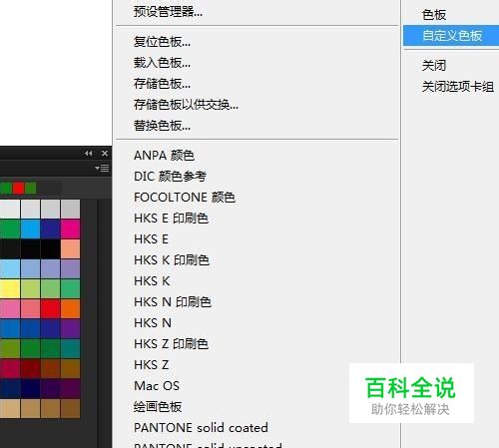Close the swatches panel with X icon

105,154
